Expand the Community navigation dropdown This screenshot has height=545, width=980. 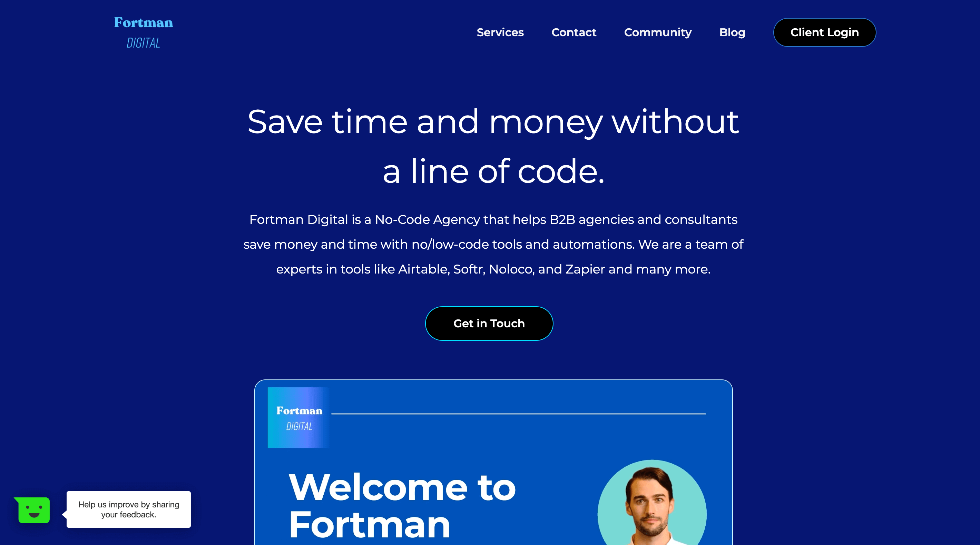(x=658, y=32)
